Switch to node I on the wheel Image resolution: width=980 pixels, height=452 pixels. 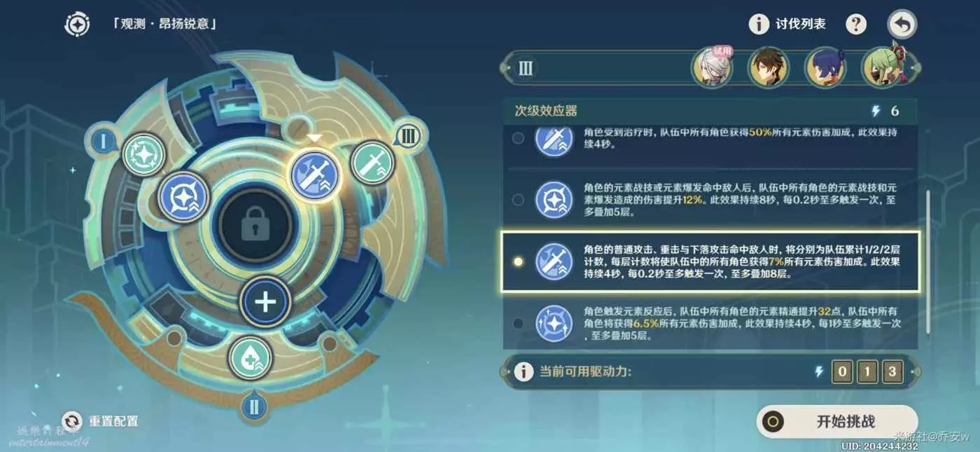tap(103, 142)
